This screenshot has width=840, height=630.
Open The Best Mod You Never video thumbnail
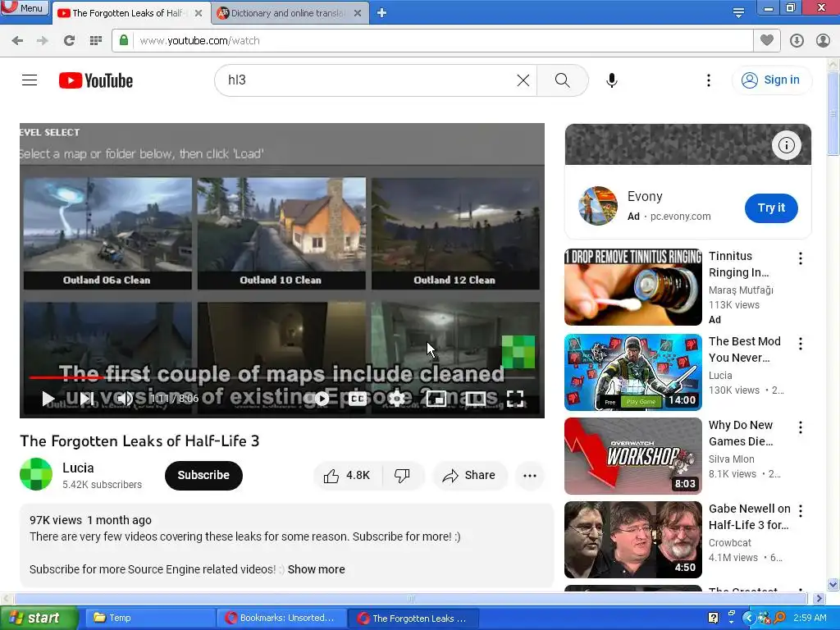632,372
